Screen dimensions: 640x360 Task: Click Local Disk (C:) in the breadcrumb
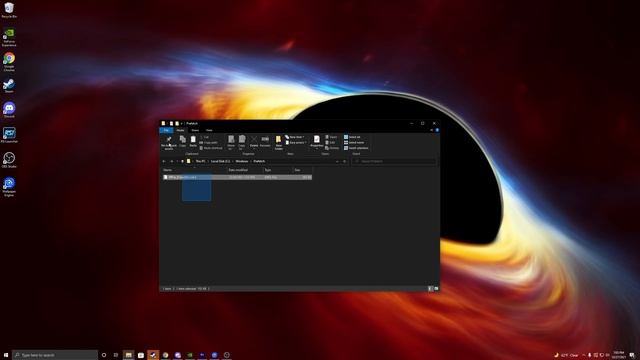(x=220, y=161)
